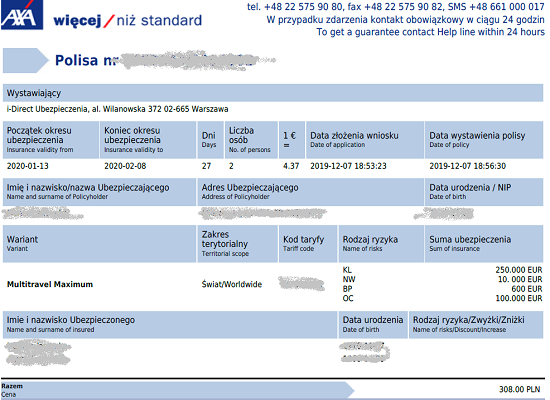This screenshot has height=400, width=550.
Task: Select the exchange rate 4.37
Action: pyautogui.click(x=291, y=166)
